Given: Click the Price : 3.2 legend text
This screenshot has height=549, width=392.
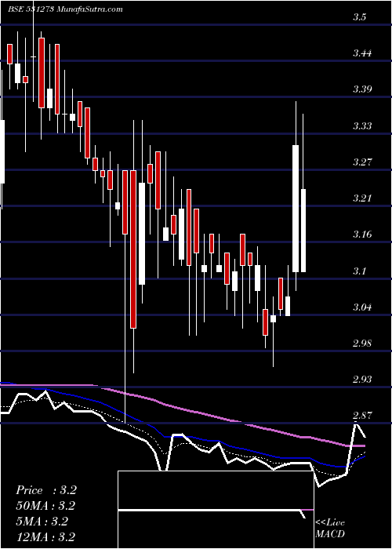Looking at the screenshot, I should point(45,490).
